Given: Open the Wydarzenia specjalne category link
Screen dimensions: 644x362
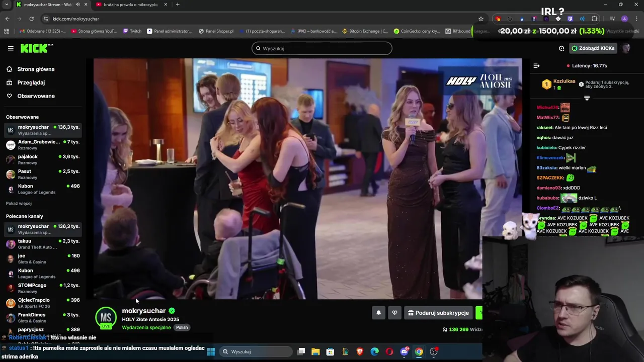Looking at the screenshot, I should (x=146, y=327).
